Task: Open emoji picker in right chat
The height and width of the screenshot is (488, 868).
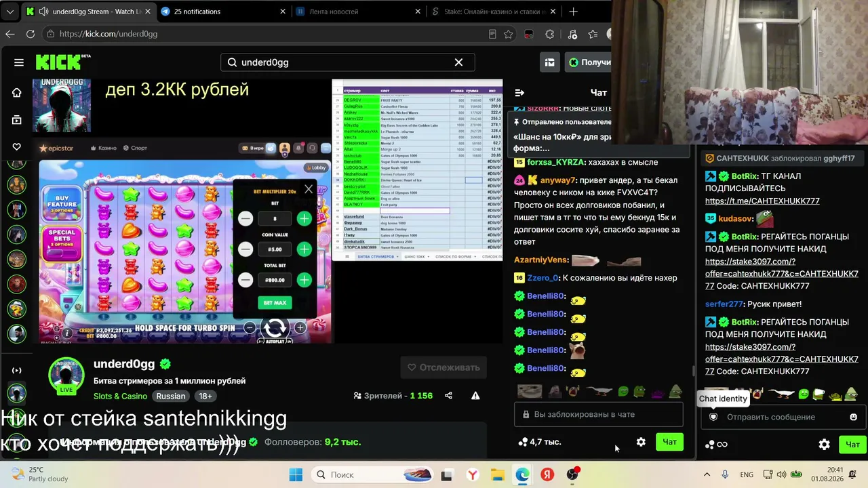Action: pos(853,417)
